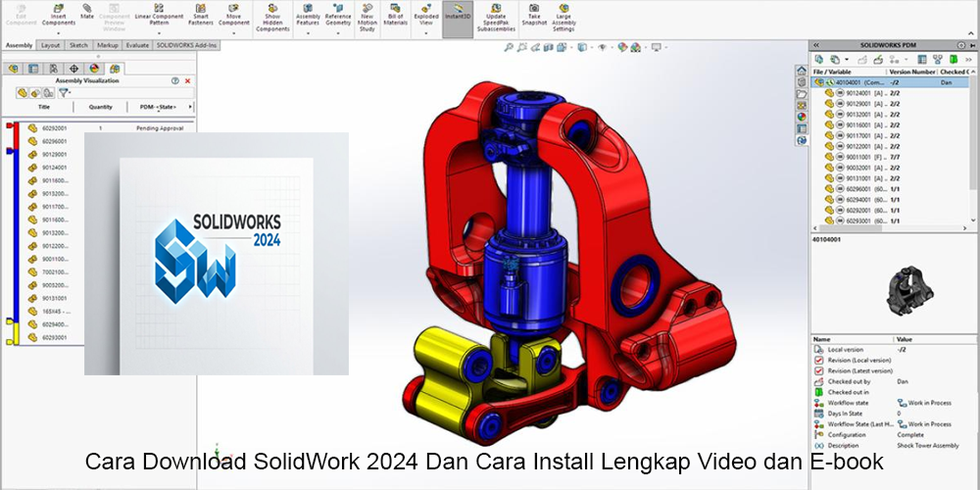Switch to the Assembly tab
Screen dimensions: 980x490
[19, 46]
